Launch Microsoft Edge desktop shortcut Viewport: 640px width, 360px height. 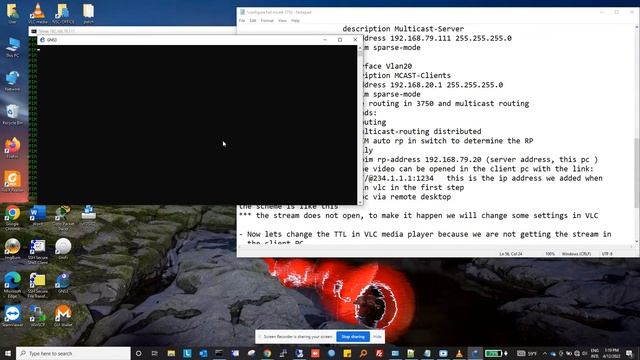[12, 284]
